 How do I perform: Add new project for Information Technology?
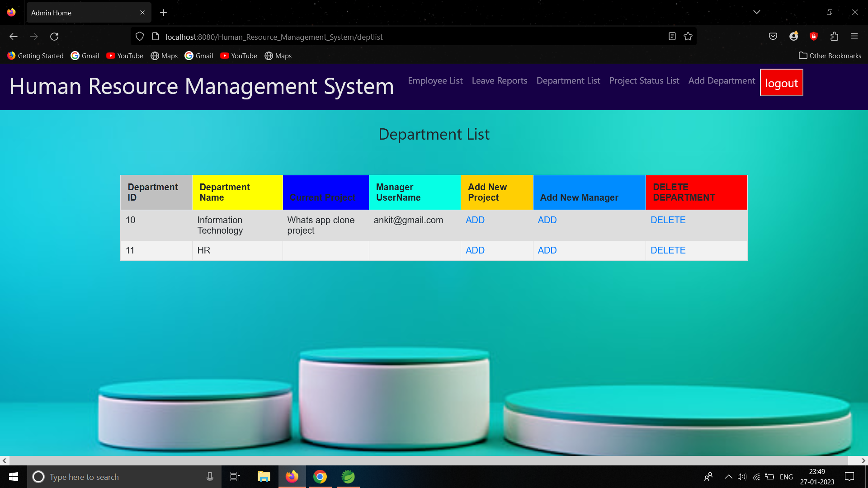[475, 220]
